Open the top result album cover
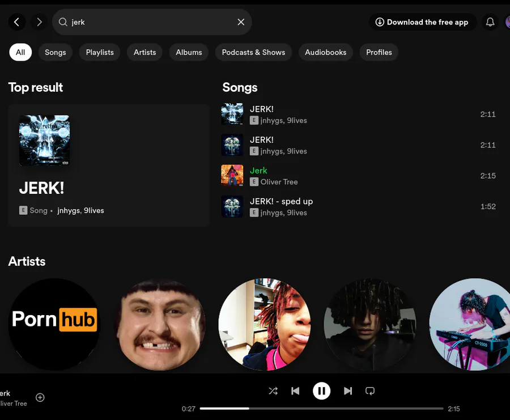The height and width of the screenshot is (420, 510). [x=44, y=140]
